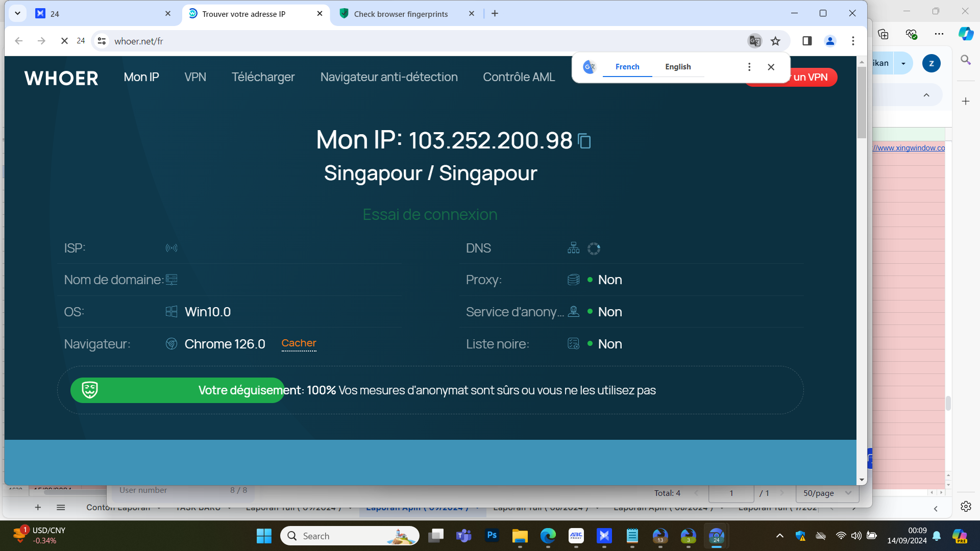Open the xingwindow link in the background window
Image resolution: width=980 pixels, height=551 pixels.
pos(909,148)
